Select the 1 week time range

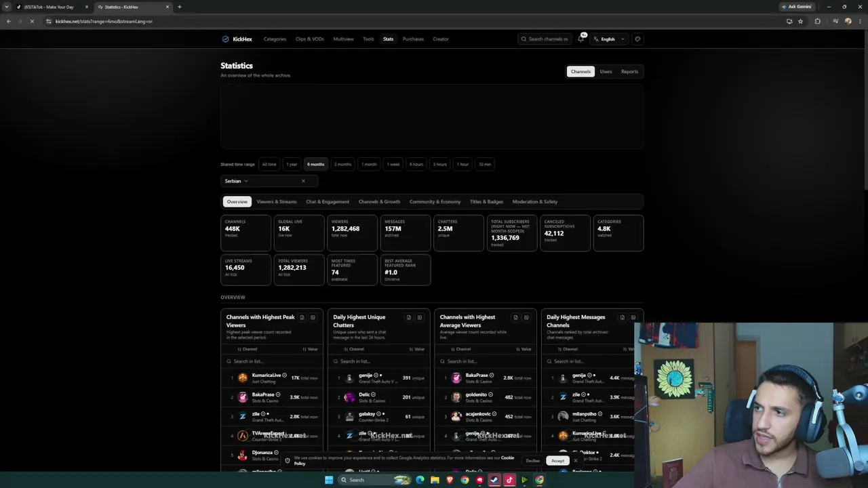[393, 164]
